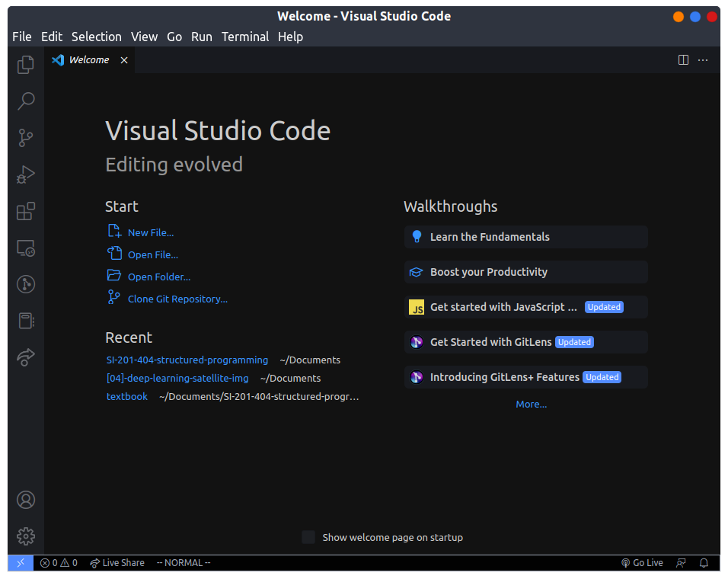
Task: Click the Walkthroughs section heading
Action: (450, 206)
